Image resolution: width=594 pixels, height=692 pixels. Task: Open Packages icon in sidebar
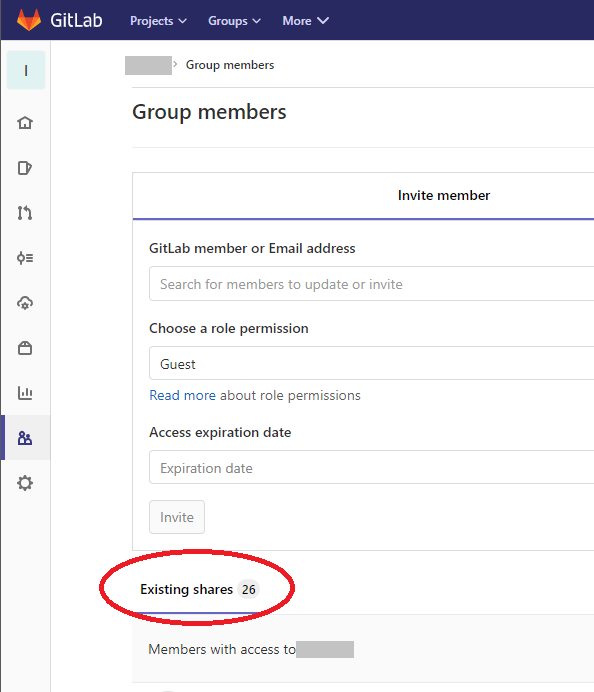[x=25, y=348]
